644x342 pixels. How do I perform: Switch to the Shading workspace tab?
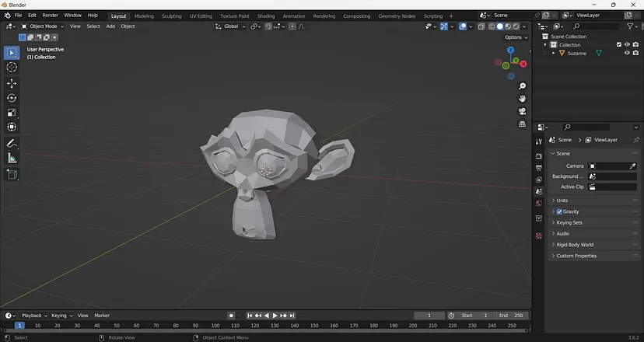[x=266, y=16]
